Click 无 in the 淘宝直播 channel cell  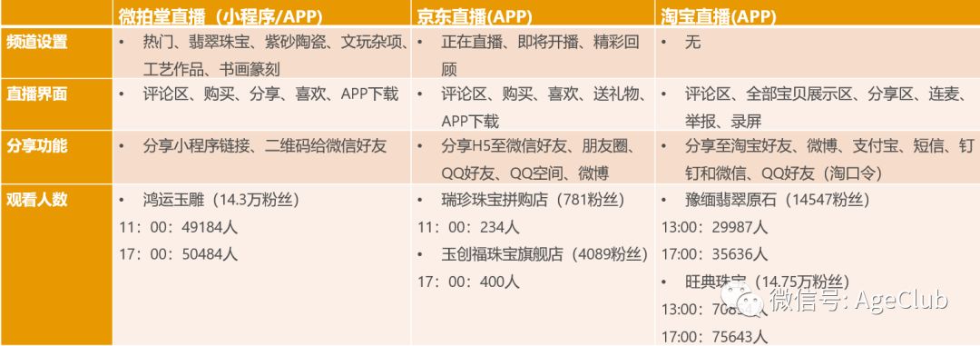point(692,43)
